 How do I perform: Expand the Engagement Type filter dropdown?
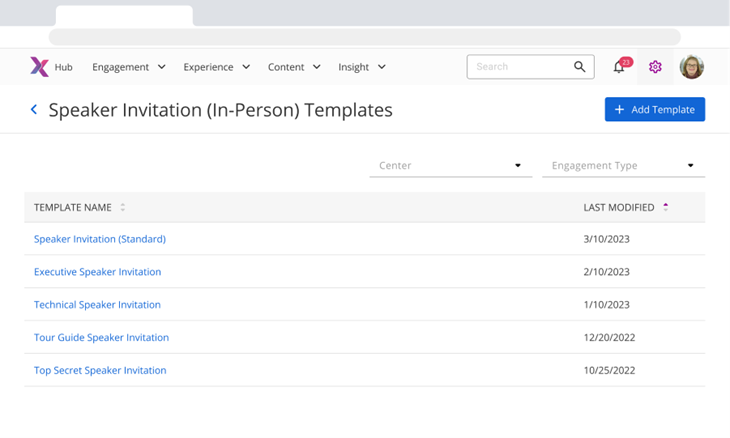point(623,166)
